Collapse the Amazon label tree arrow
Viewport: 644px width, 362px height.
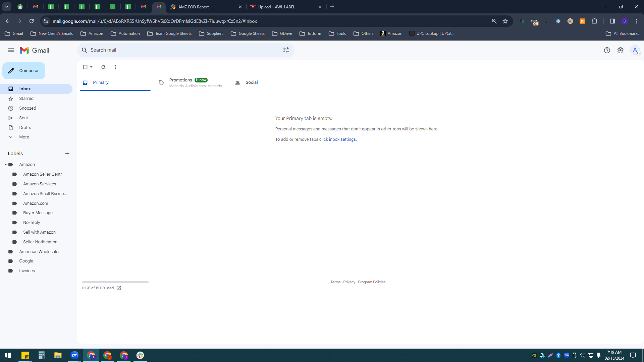pyautogui.click(x=6, y=165)
